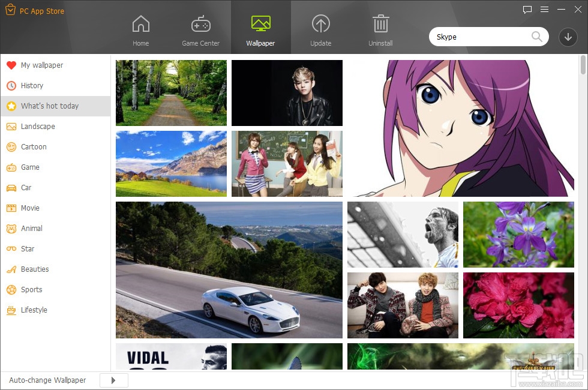The width and height of the screenshot is (588, 390).
Task: Open the hamburger main menu
Action: (x=545, y=10)
